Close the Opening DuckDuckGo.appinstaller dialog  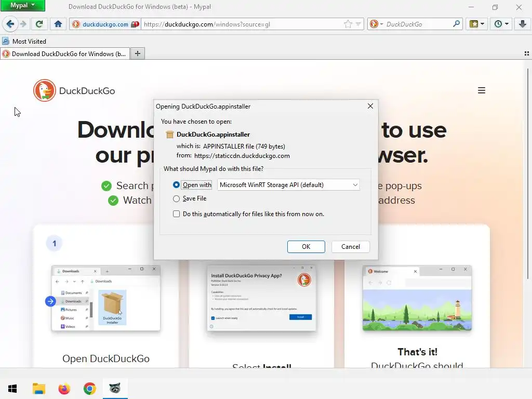click(x=370, y=106)
